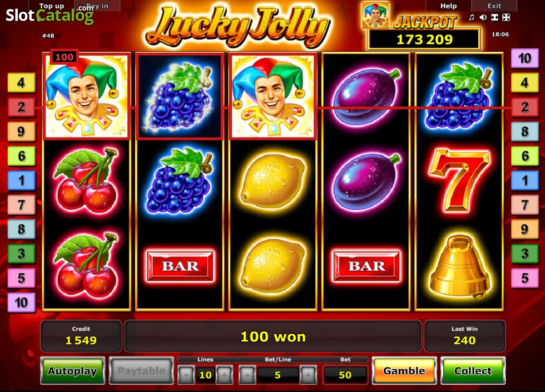Select the Exit menu item
The width and height of the screenshot is (545, 392).
point(494,6)
